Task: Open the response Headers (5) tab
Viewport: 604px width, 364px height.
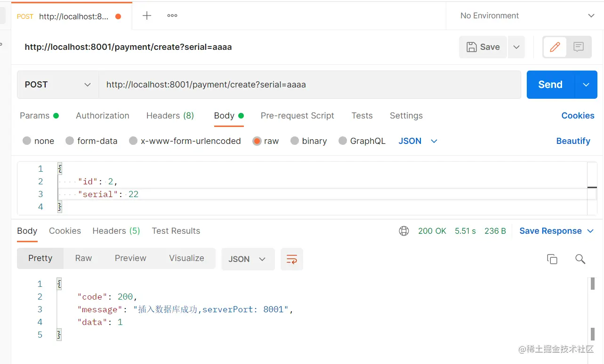Action: point(116,231)
